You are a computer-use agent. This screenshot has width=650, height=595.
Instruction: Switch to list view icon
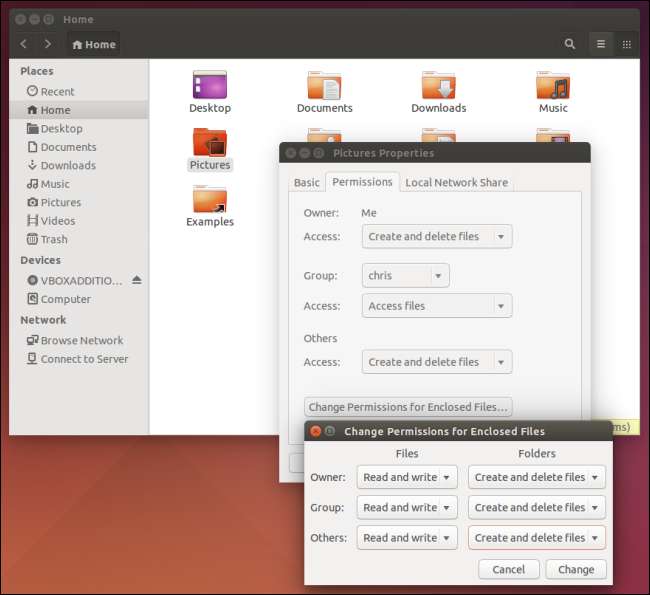click(x=600, y=44)
